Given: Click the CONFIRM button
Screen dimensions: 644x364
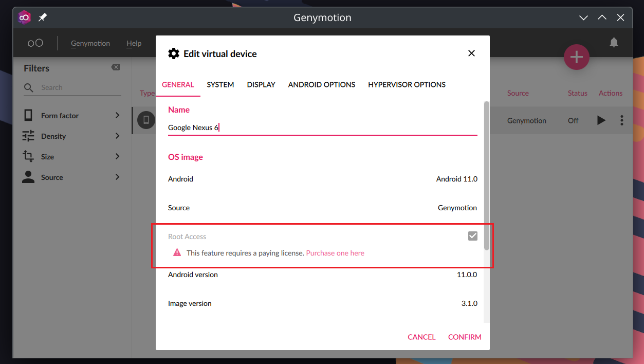Looking at the screenshot, I should 465,337.
